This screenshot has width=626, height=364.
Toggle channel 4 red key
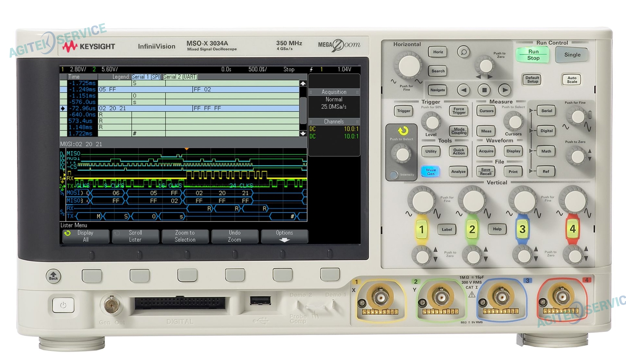573,229
